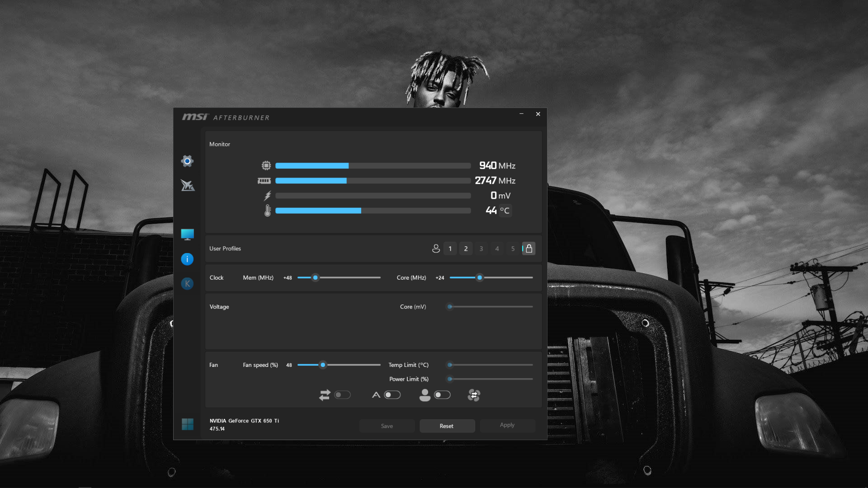Select user profile 3
The width and height of the screenshot is (868, 488).
[x=481, y=249]
